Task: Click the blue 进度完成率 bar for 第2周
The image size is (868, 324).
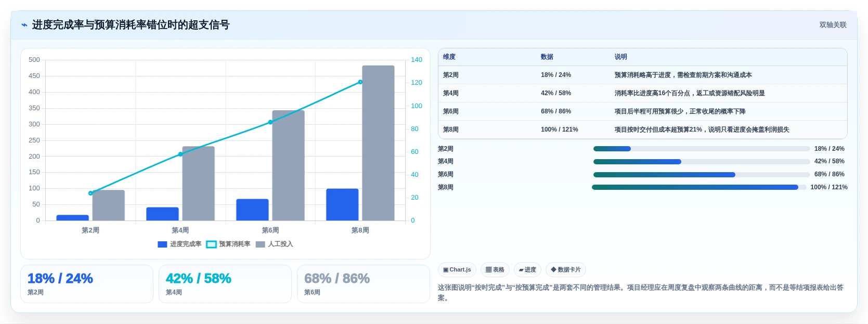Action: pyautogui.click(x=72, y=218)
